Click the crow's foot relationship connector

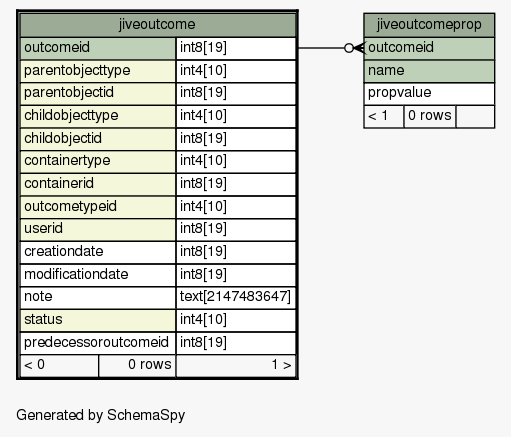point(355,48)
